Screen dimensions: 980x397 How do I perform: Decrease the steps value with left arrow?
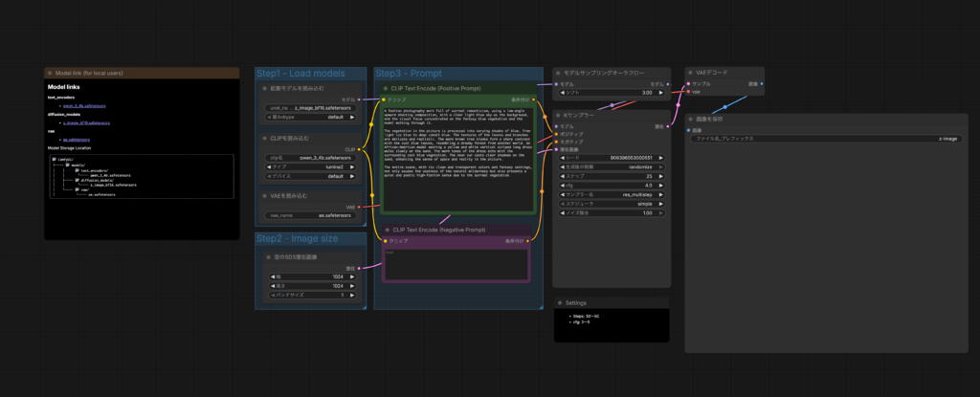coord(560,176)
